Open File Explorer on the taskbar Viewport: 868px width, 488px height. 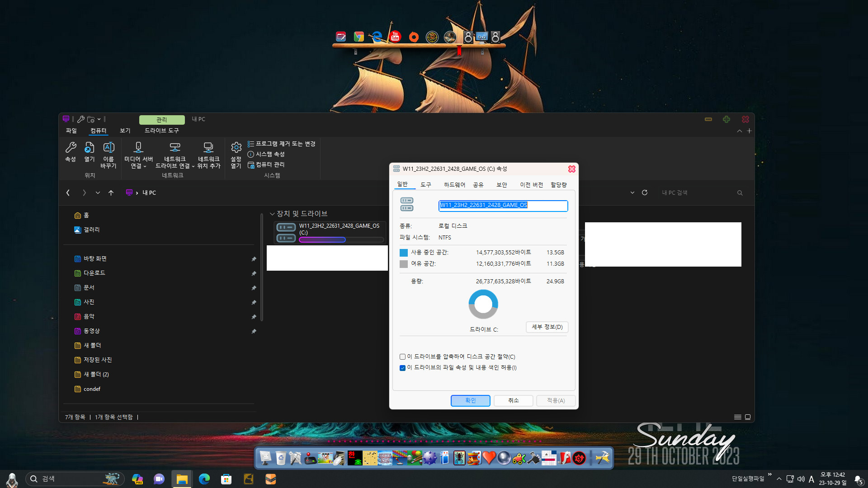182,479
